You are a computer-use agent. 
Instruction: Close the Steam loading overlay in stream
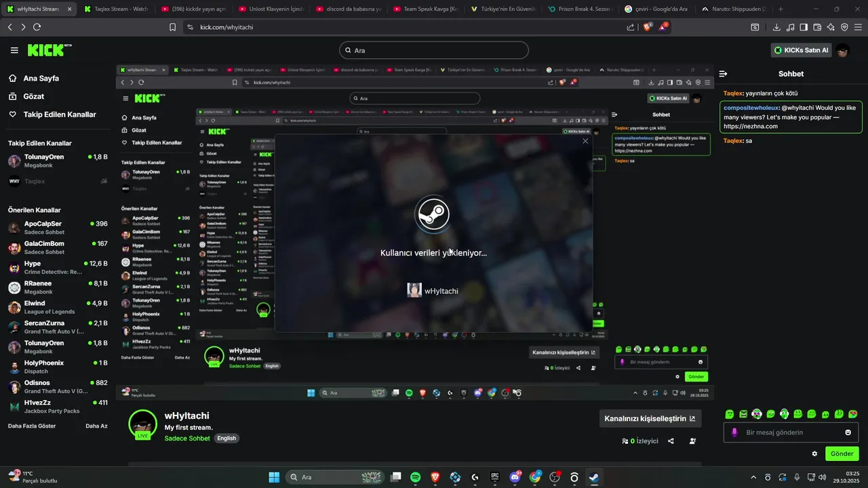pos(585,141)
